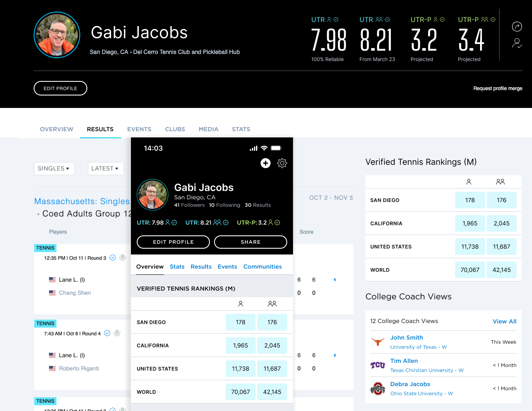The height and width of the screenshot is (411, 532).
Task: Click the US flag beside Roberto Riganti
Action: (x=52, y=368)
